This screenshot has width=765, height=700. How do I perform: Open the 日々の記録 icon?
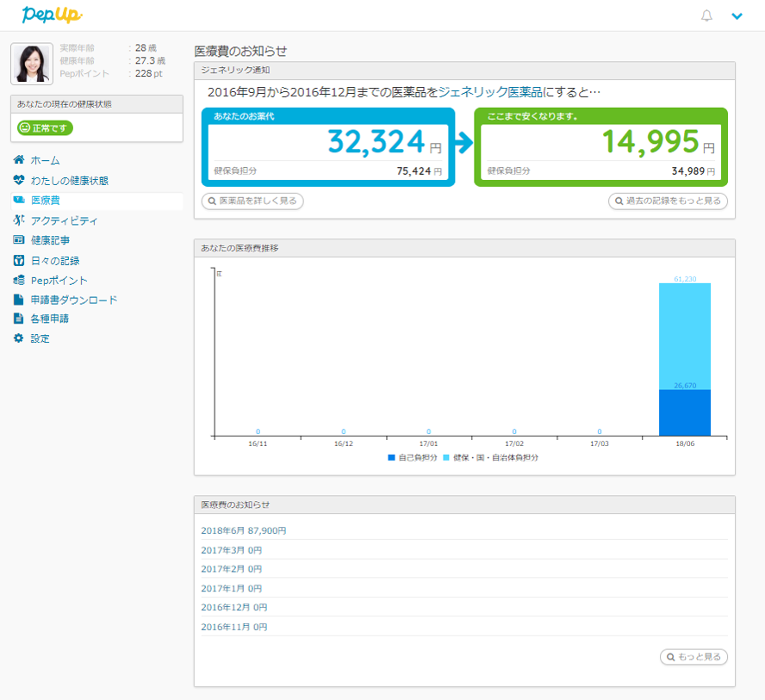(x=19, y=260)
